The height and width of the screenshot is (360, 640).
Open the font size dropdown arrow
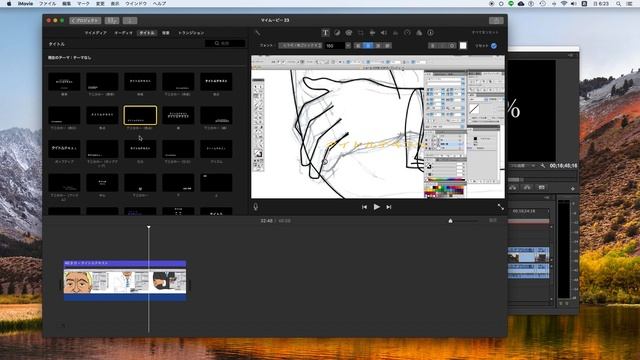(348, 46)
